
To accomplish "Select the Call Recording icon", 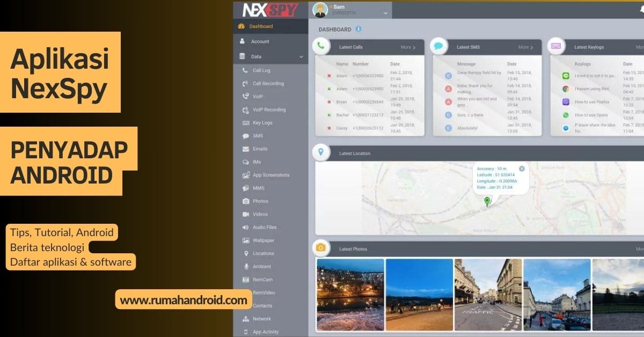I will [246, 83].
